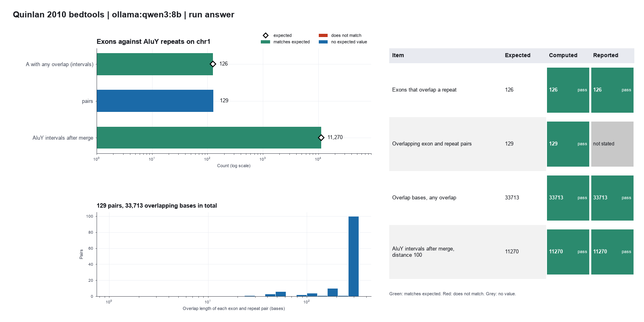
Task: Click '129 pairs, 33,713 overlapping bases' chart title
Action: click(x=157, y=206)
